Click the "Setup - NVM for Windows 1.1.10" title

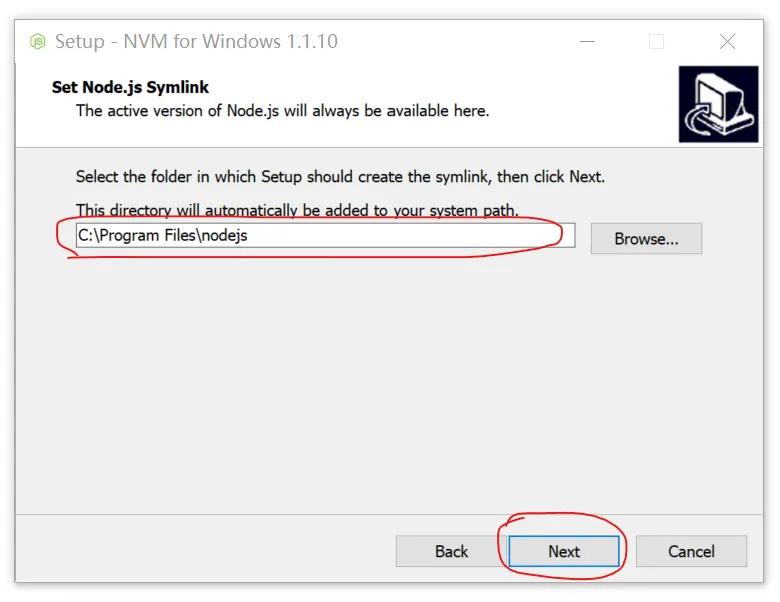point(196,41)
